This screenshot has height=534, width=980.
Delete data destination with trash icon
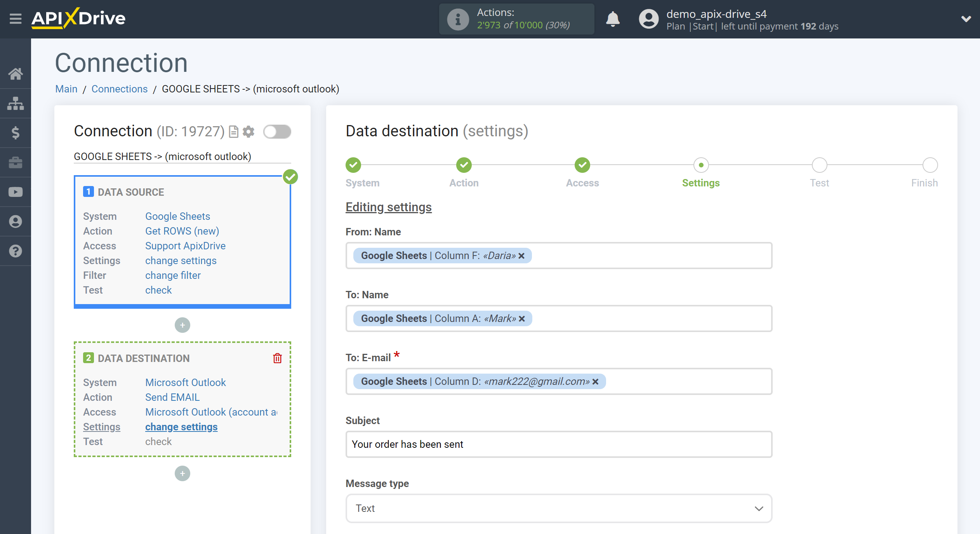tap(277, 358)
